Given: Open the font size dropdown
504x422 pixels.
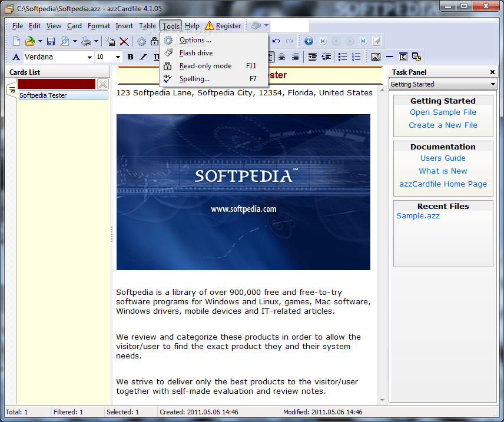Looking at the screenshot, I should click(118, 57).
